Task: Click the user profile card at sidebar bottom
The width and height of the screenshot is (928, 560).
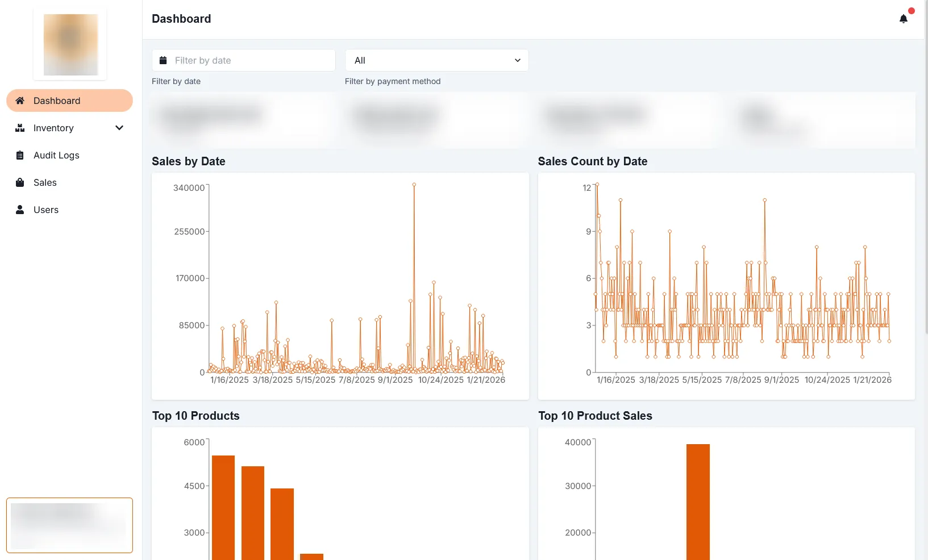Action: (x=69, y=525)
